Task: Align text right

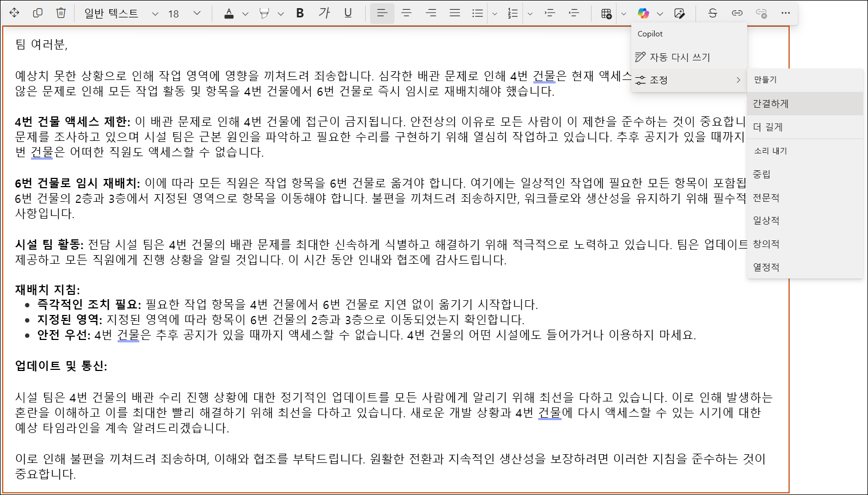Action: pos(430,13)
